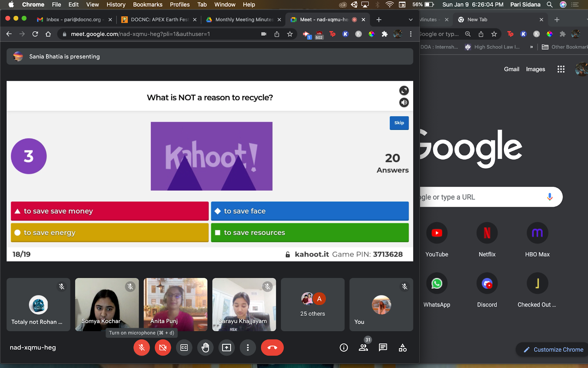Viewport: 588px width, 368px height.
Task: Open the 25 others participant tile
Action: pos(313,305)
